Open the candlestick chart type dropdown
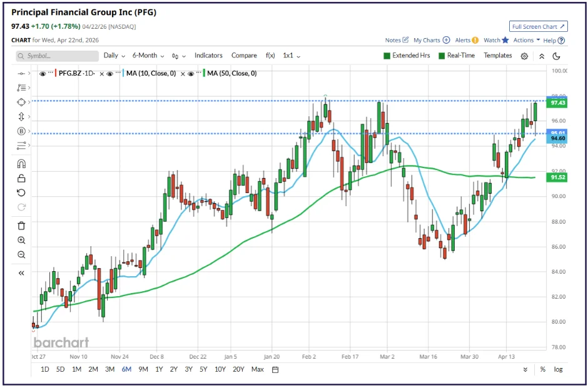The height and width of the screenshot is (388, 588). (x=178, y=56)
